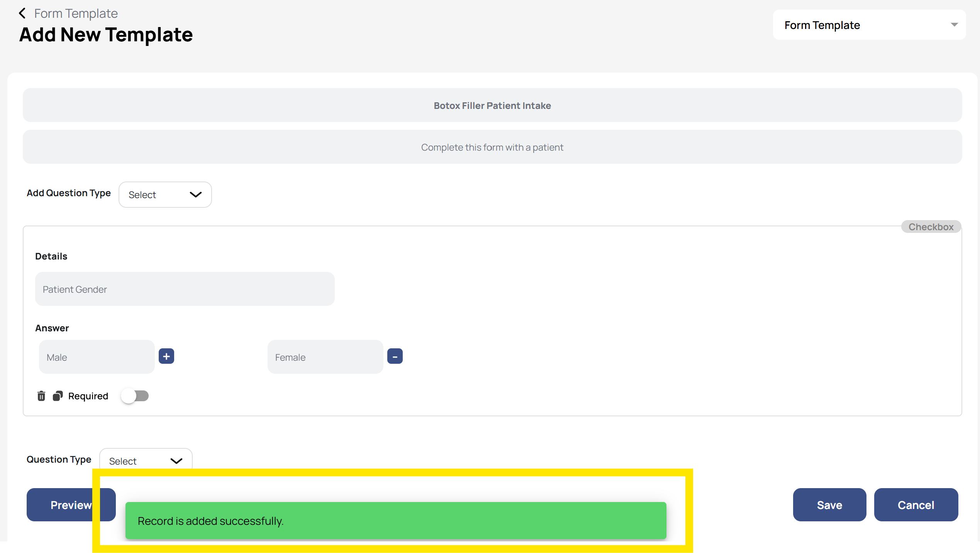Toggle the Required switch
Image resolution: width=980 pixels, height=553 pixels.
pos(135,396)
